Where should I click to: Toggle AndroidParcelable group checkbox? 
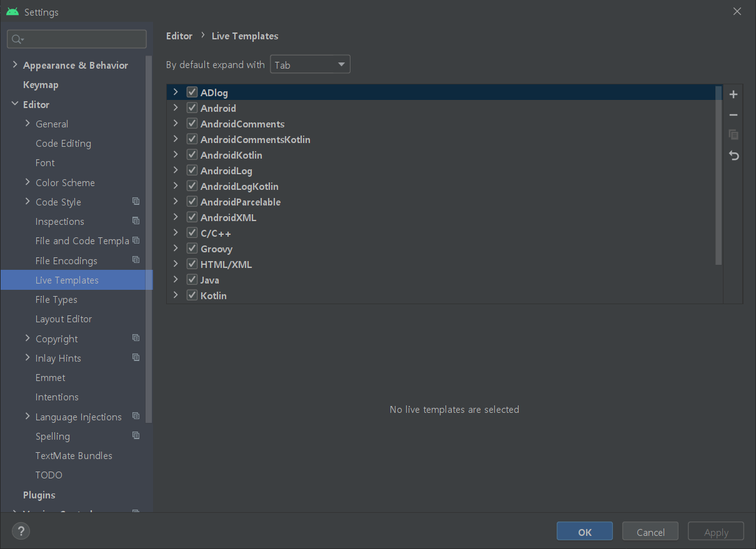[x=192, y=202]
